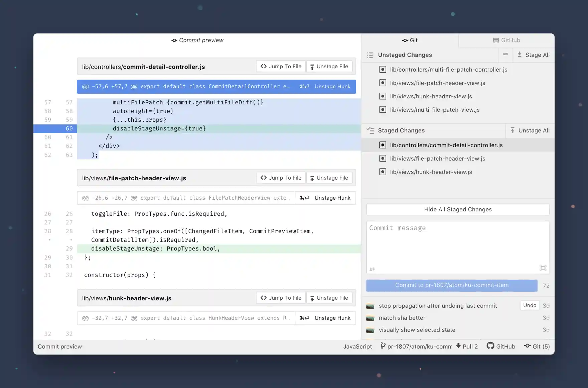Click the multiFilePatch={commit.getMultiFileDiff()} line
This screenshot has width=588, height=388.
(188, 102)
